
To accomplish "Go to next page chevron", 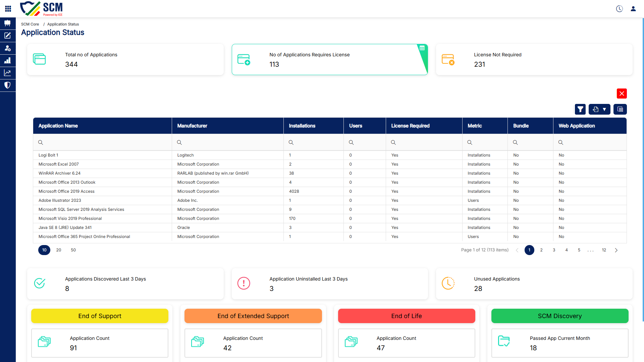I will [x=616, y=250].
